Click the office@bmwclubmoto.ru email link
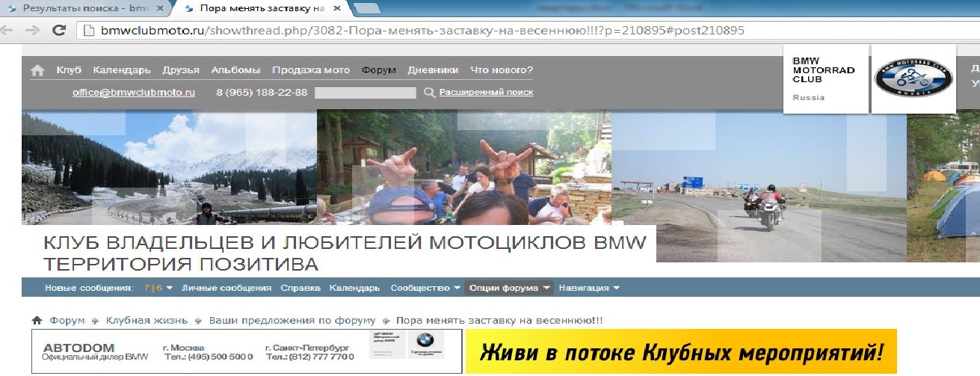 (134, 93)
